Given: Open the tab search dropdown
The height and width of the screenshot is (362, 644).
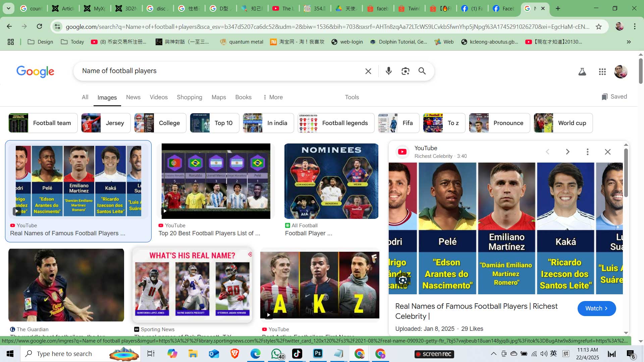Looking at the screenshot, I should [8, 8].
